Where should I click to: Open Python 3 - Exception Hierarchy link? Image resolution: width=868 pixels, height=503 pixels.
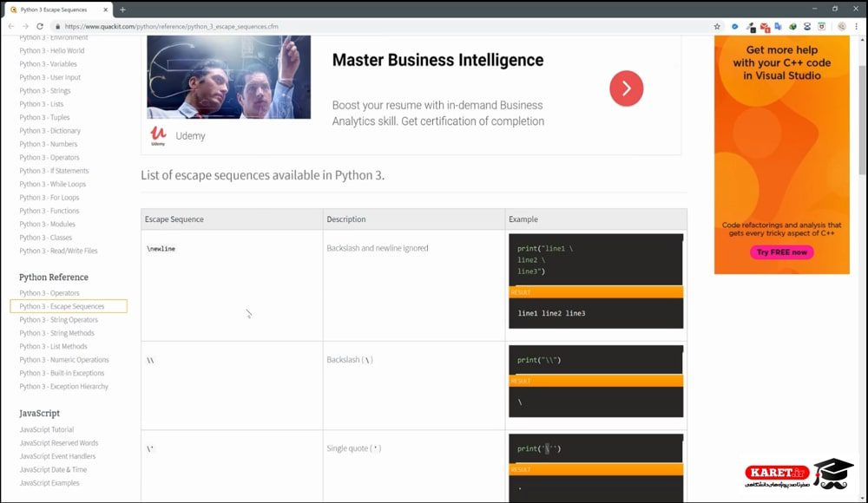(63, 386)
